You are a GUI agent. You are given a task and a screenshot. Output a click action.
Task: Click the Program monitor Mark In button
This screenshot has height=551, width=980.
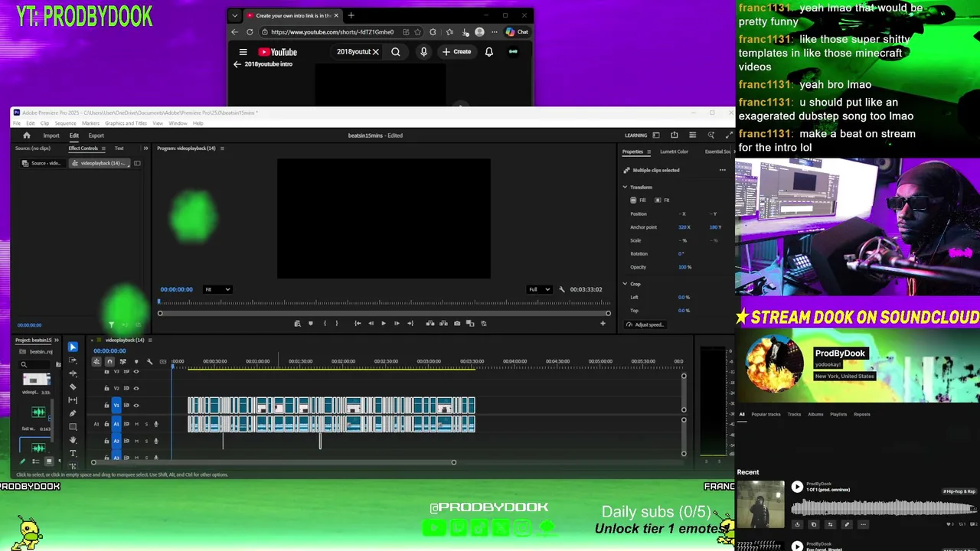325,323
